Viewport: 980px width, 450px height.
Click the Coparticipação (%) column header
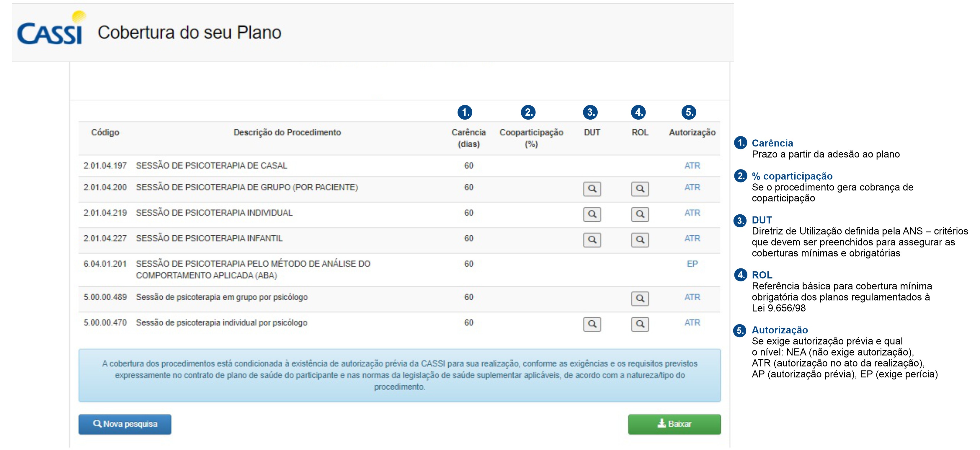[x=531, y=138]
